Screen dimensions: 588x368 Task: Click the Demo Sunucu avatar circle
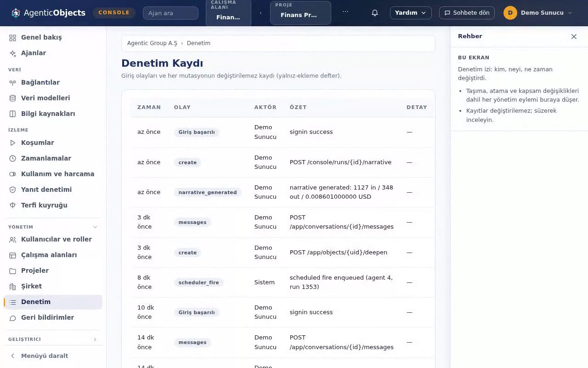(510, 13)
